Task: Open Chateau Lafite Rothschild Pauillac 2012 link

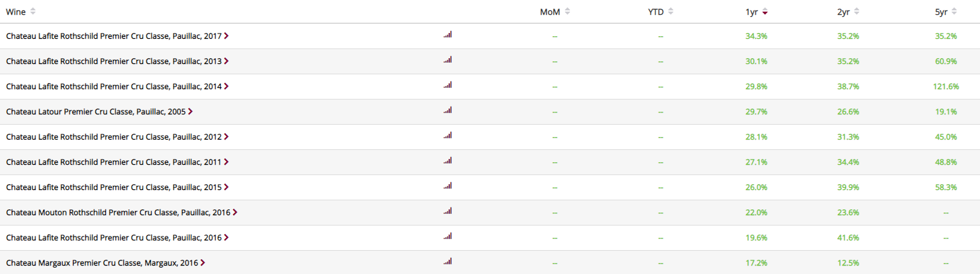Action: (114, 137)
